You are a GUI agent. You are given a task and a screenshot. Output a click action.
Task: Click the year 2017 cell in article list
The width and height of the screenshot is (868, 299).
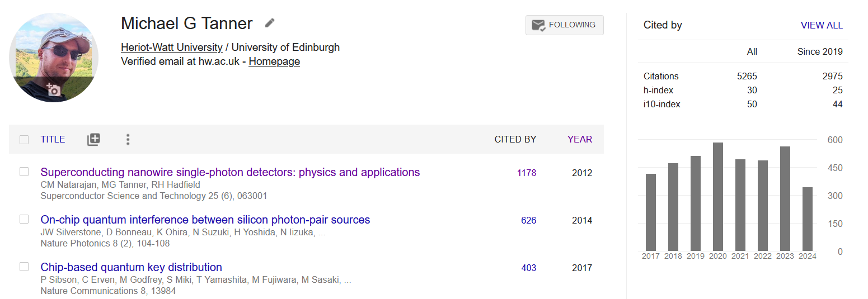(582, 268)
